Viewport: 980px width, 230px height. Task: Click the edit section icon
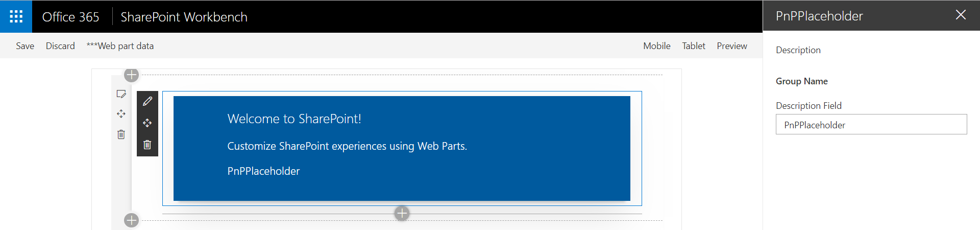tap(121, 94)
